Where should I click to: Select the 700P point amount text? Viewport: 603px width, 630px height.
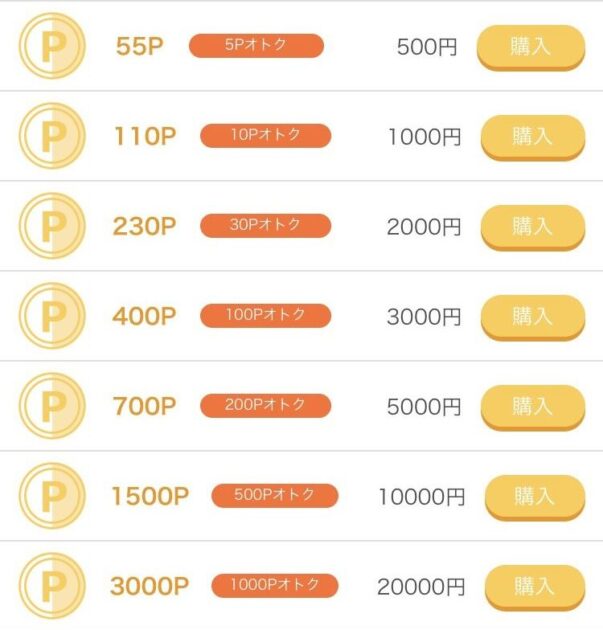144,406
